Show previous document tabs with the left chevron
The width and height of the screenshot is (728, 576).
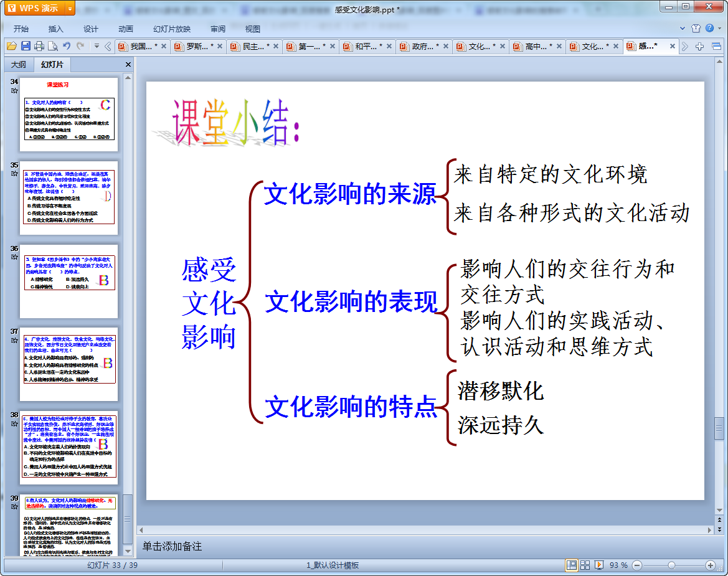pyautogui.click(x=108, y=46)
